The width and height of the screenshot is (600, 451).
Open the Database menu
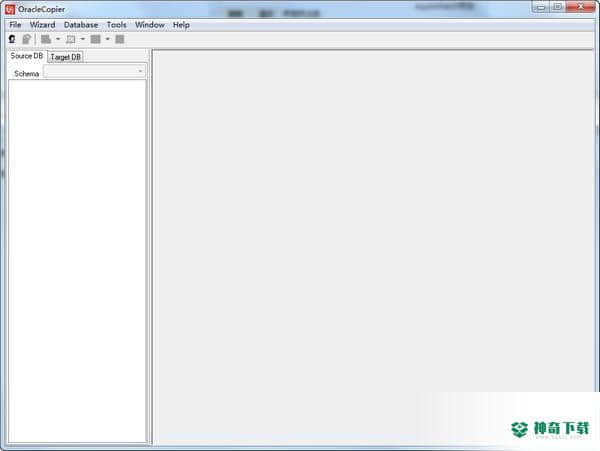[81, 25]
